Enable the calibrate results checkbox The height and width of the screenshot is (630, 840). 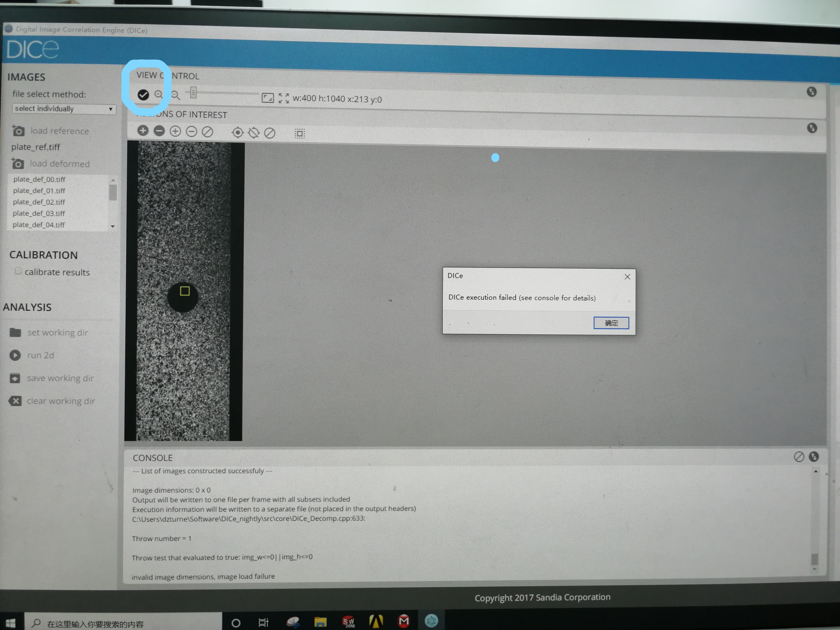point(18,271)
